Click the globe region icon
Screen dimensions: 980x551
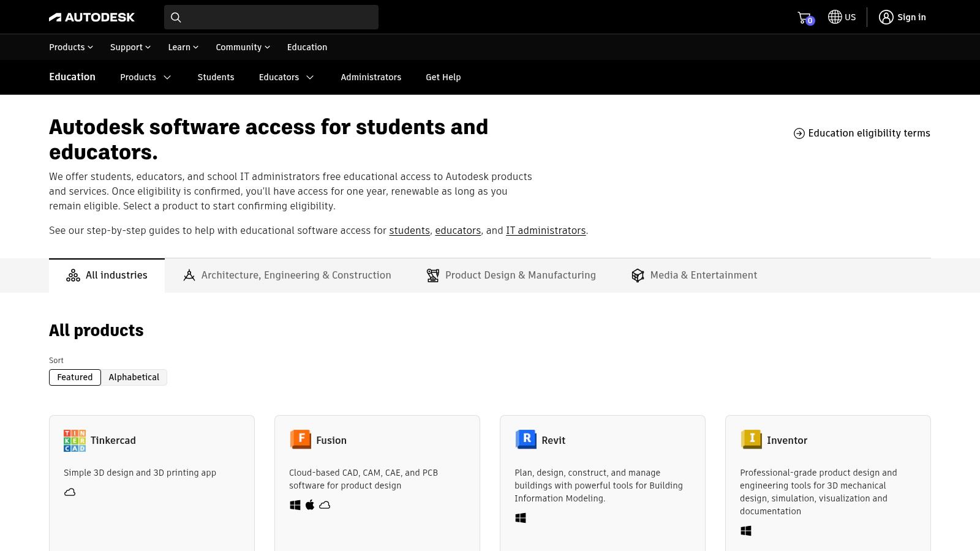coord(834,17)
